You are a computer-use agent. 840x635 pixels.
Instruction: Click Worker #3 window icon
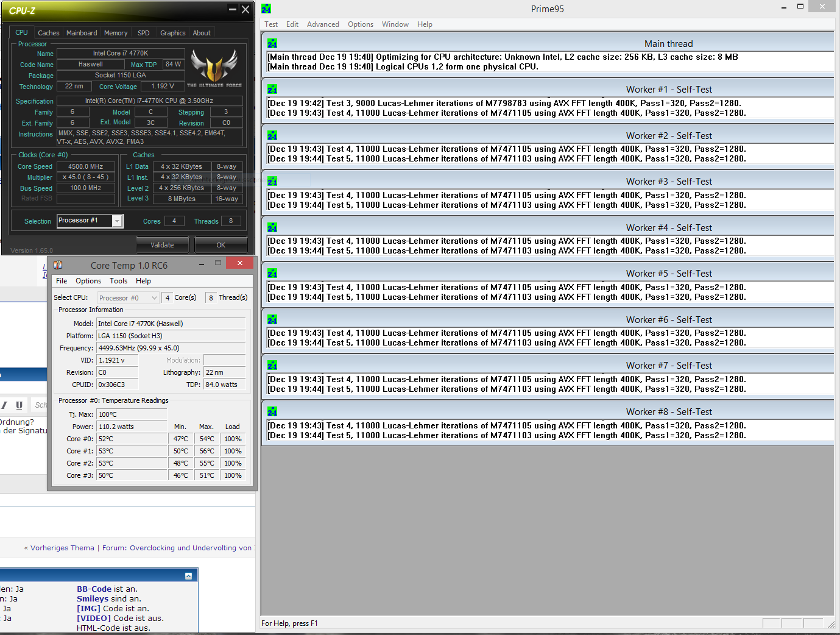click(x=272, y=181)
